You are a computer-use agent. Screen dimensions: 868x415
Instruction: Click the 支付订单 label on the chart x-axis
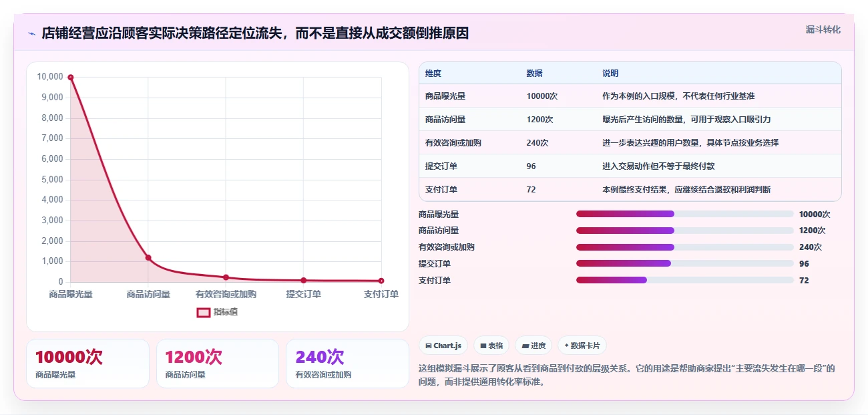click(381, 294)
